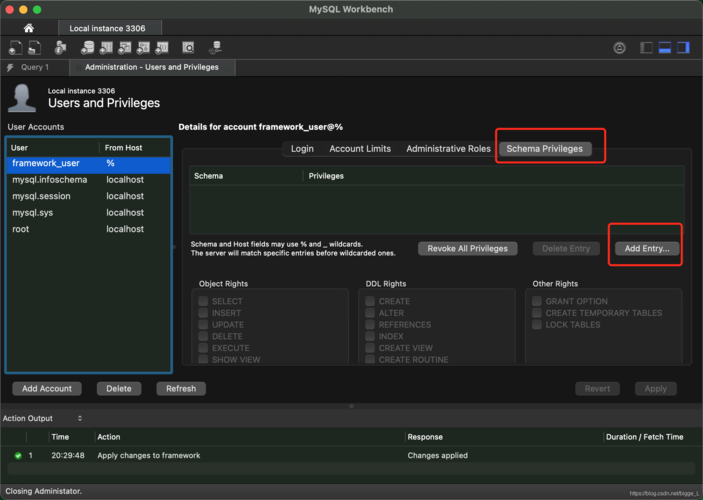Click the Delete account button

coord(119,389)
